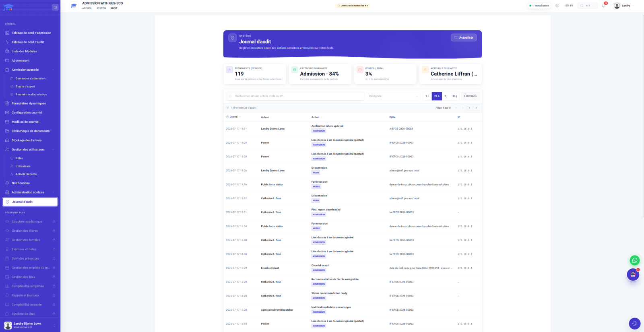Click the top global search box
This screenshot has height=332, width=644.
[x=588, y=6]
